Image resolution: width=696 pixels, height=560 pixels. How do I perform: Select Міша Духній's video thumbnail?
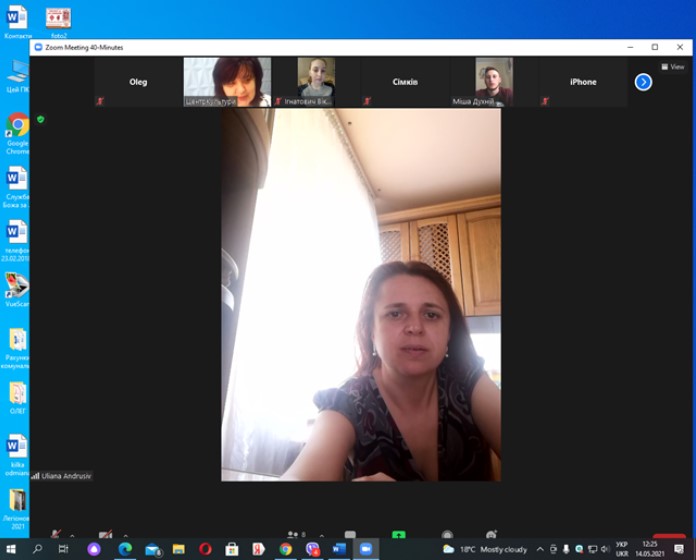click(x=493, y=81)
